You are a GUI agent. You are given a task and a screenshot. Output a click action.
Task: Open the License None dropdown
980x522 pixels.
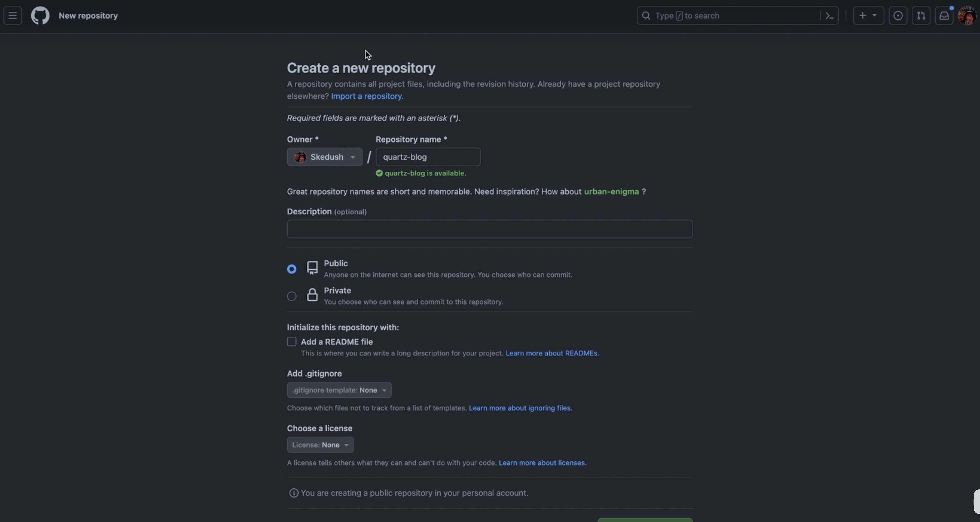(320, 445)
